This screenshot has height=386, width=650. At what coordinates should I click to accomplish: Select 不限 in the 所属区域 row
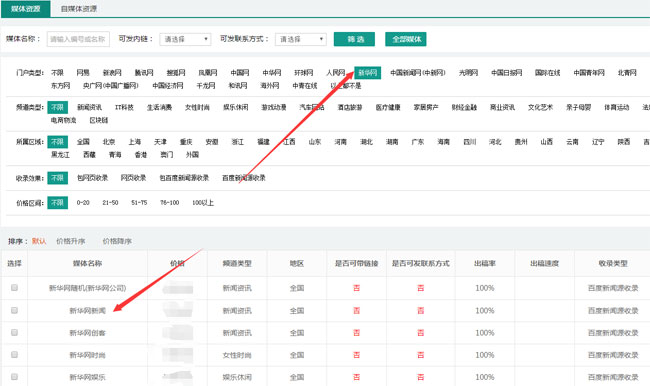click(57, 141)
